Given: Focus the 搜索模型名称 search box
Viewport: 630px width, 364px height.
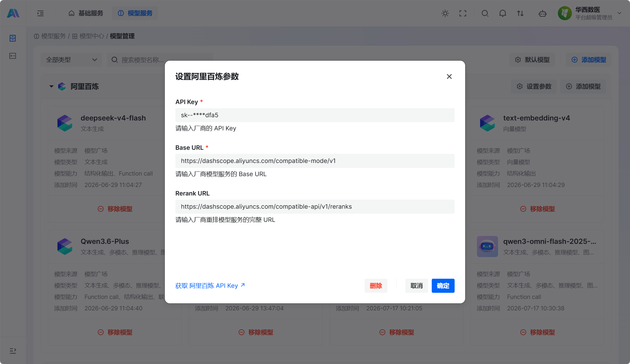Looking at the screenshot, I should pos(160,60).
